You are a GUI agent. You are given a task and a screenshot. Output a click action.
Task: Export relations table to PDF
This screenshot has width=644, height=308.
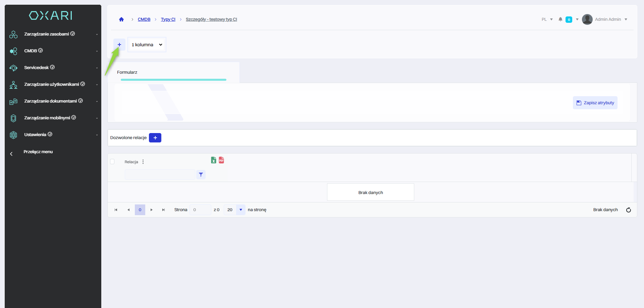pos(221,160)
